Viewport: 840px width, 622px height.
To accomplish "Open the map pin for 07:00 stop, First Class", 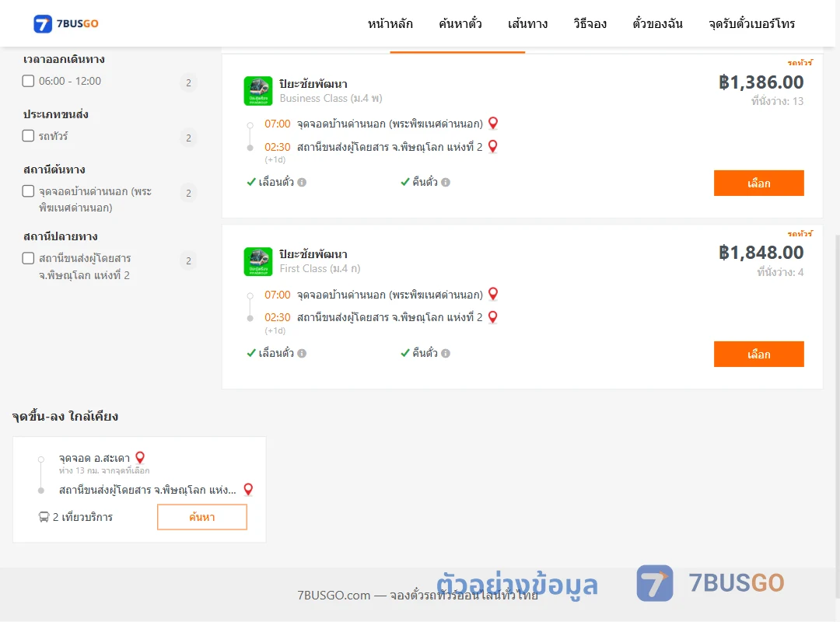I will pyautogui.click(x=493, y=294).
